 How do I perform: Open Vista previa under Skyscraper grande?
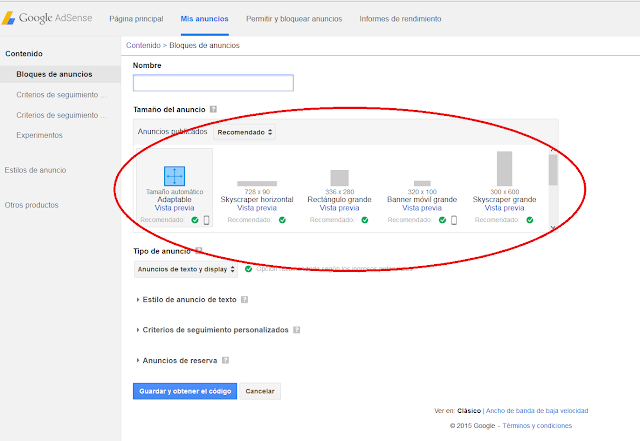pos(504,208)
